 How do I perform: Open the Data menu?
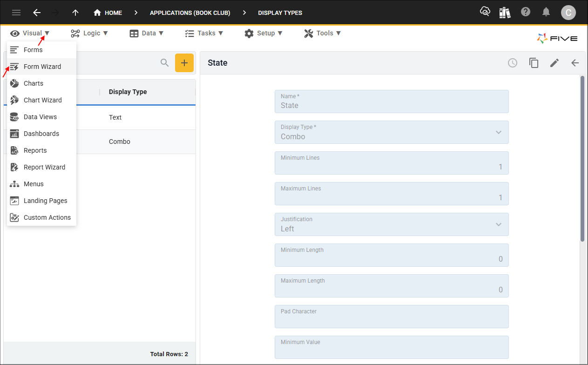point(147,33)
